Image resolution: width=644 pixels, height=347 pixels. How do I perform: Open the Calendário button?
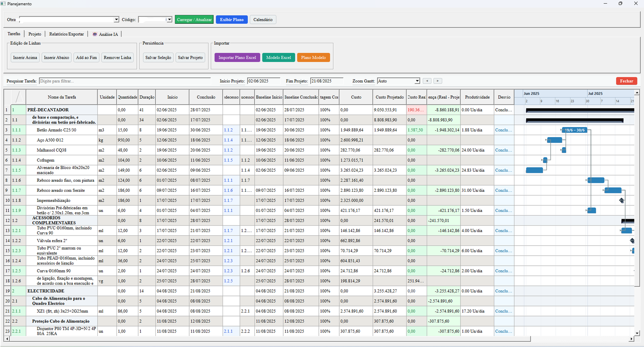(x=263, y=19)
